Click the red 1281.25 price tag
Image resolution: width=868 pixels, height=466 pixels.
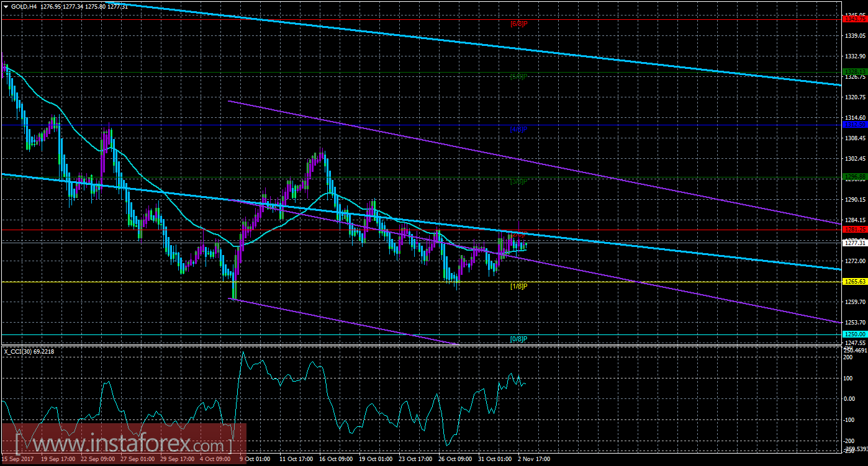854,230
